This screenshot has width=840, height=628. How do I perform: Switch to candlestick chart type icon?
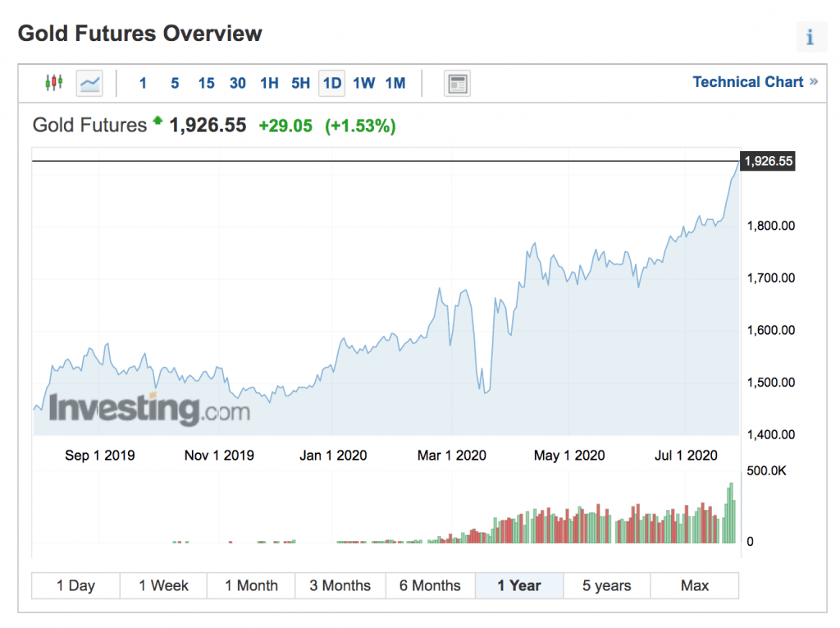click(x=54, y=83)
